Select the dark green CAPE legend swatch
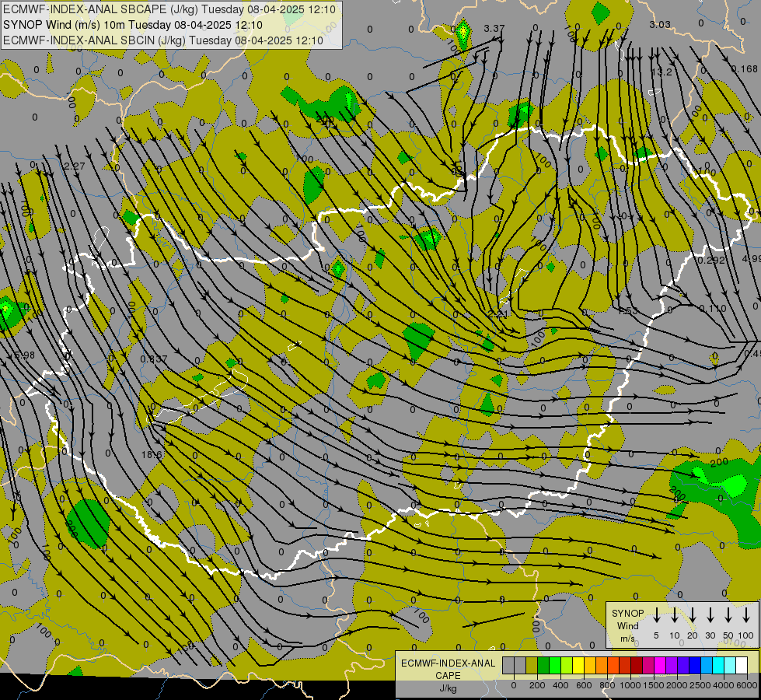This screenshot has width=761, height=700. (543, 665)
